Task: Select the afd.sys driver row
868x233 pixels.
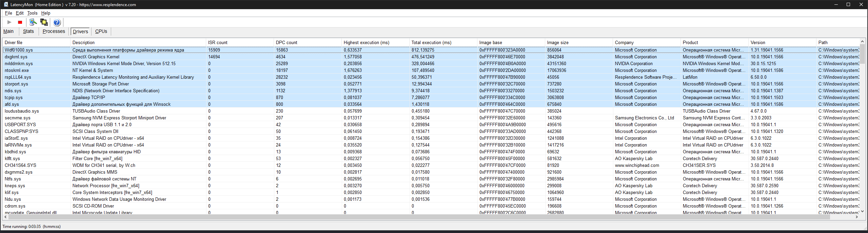Action: 431,104
